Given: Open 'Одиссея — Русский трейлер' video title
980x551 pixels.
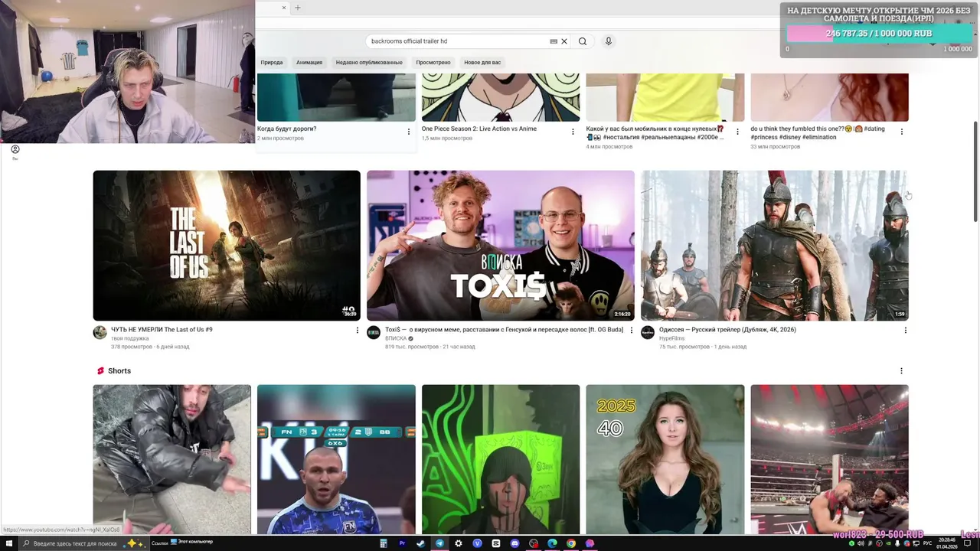Looking at the screenshot, I should (x=727, y=330).
